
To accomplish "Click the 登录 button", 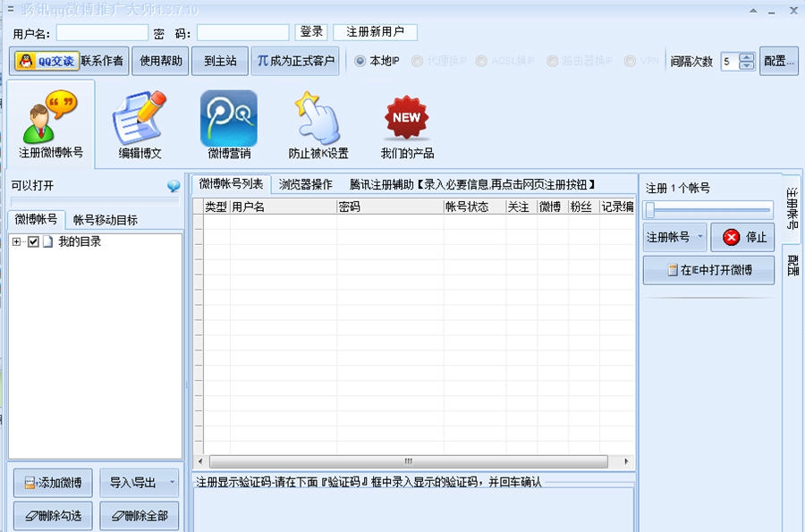I will click(311, 32).
